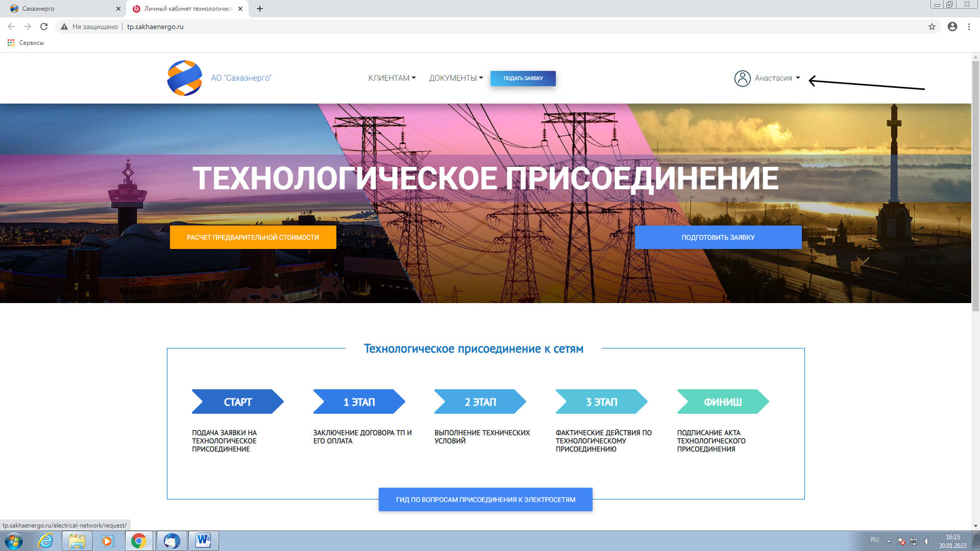980x551 pixels.
Task: Select the ФИНИШ stage arrow
Action: coord(723,402)
